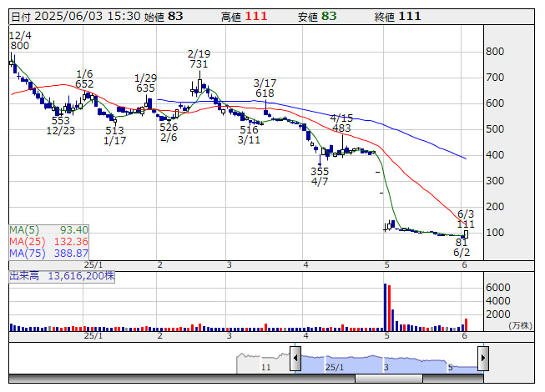Click the MA(25) 132.36 legend entry
Screen dimensions: 545x392
48,241
